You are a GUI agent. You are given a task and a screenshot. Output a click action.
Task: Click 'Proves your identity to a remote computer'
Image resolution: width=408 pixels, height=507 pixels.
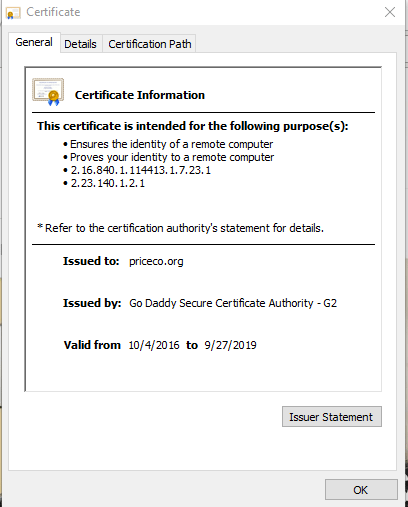(x=172, y=157)
